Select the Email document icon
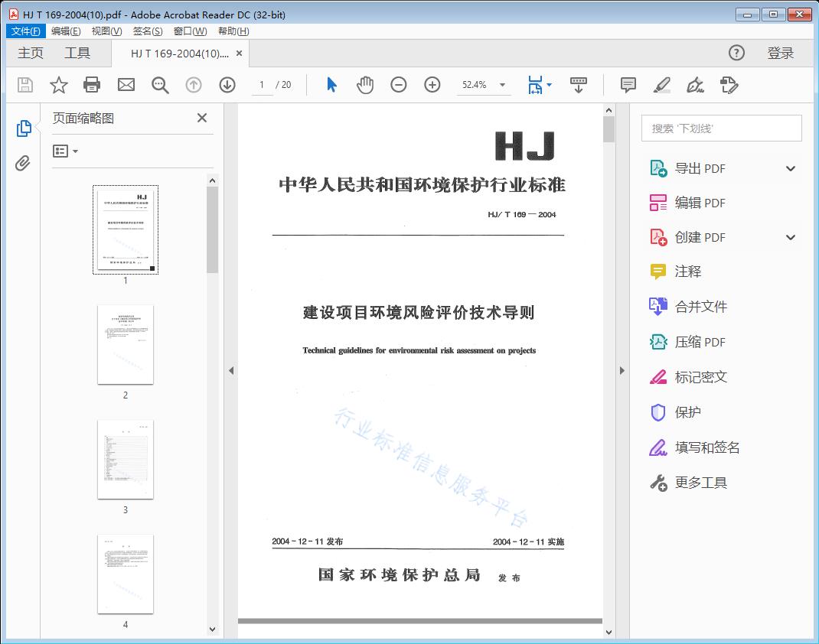Screen dimensions: 819x644 [126, 85]
